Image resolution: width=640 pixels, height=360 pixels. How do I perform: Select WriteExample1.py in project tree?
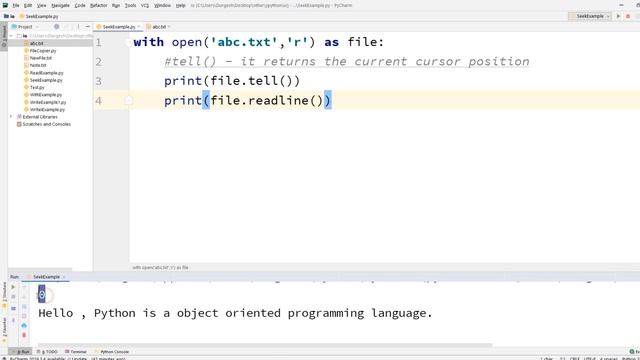[x=48, y=102]
